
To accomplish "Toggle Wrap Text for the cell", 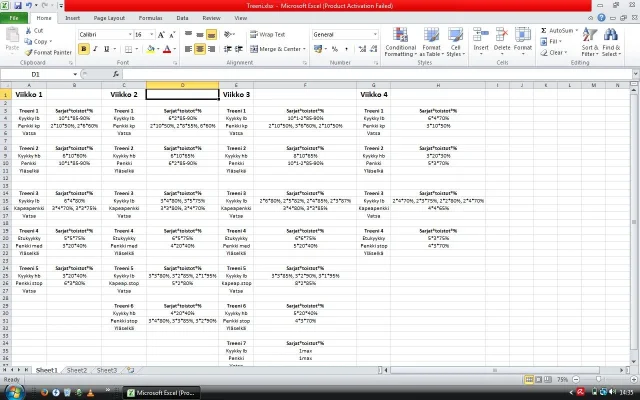I will (266, 34).
